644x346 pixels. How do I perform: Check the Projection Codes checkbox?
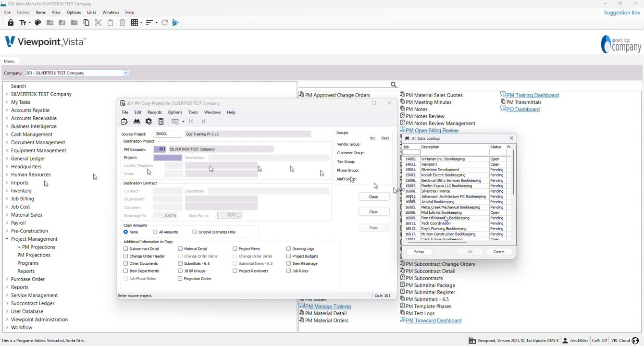click(180, 279)
